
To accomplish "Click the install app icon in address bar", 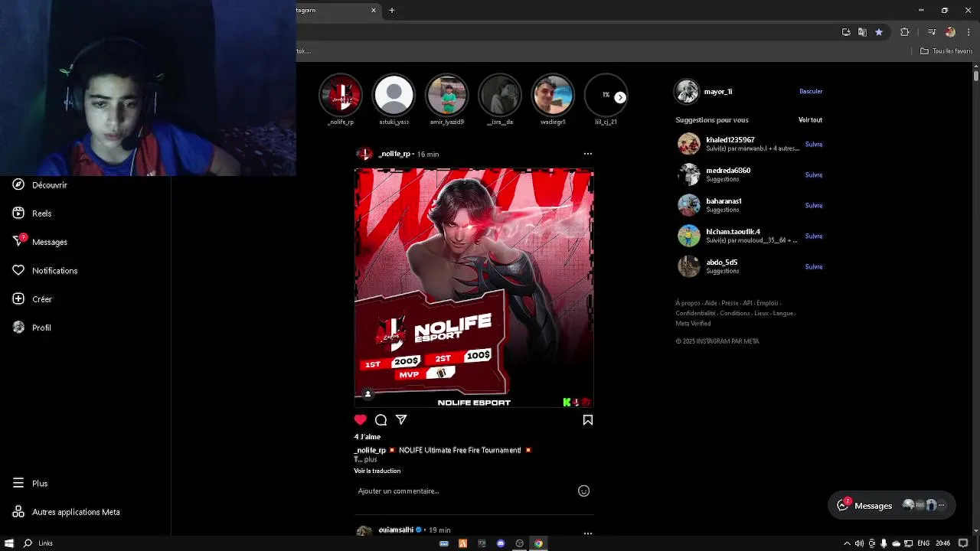I will coord(846,32).
